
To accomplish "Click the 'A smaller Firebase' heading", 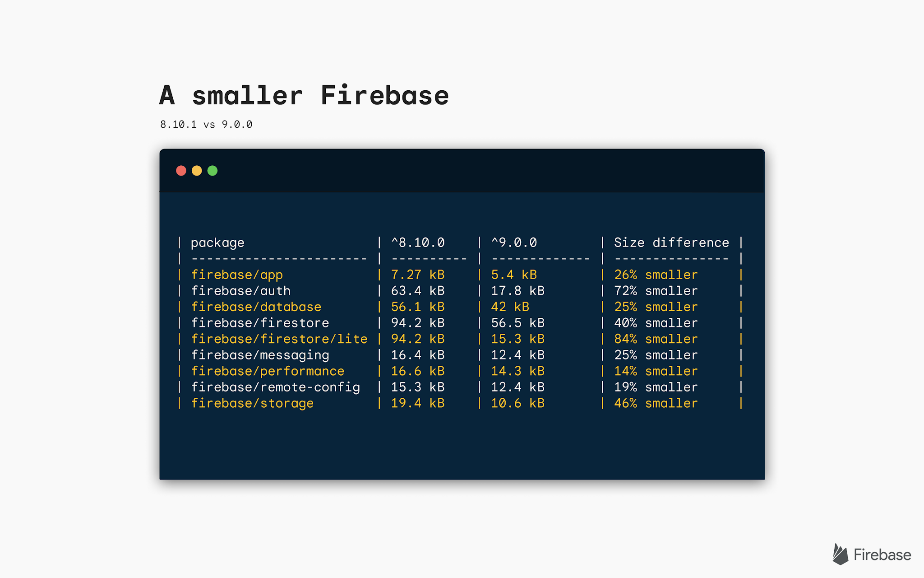I will point(304,96).
